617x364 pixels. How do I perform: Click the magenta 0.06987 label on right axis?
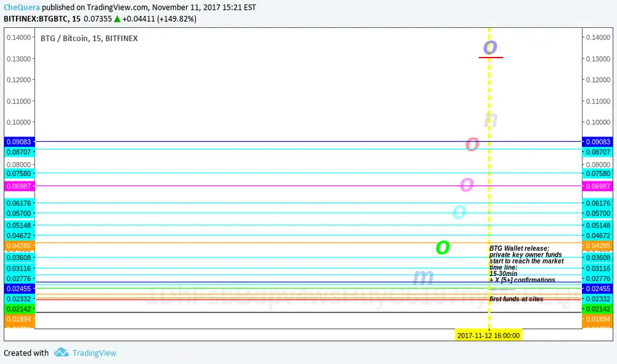598,186
